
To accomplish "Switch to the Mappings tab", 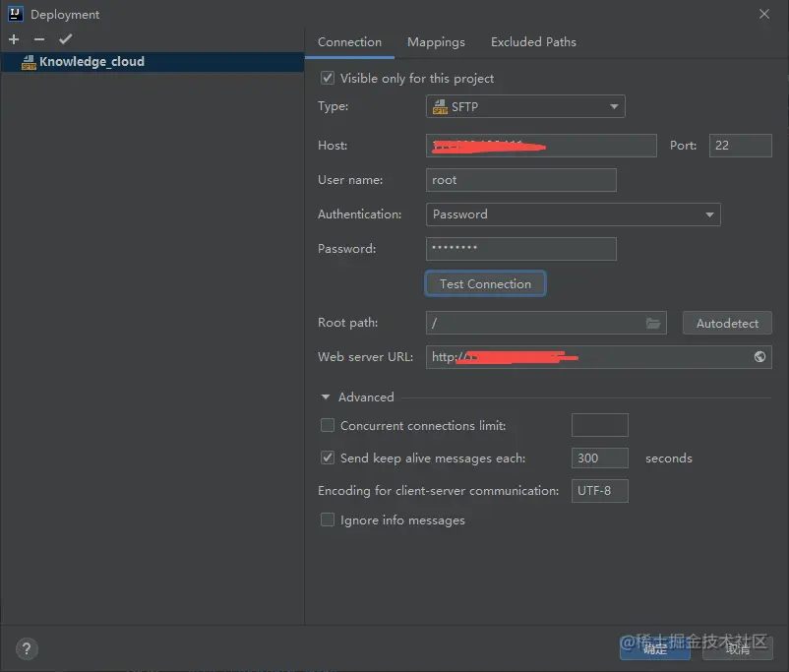I will (436, 42).
